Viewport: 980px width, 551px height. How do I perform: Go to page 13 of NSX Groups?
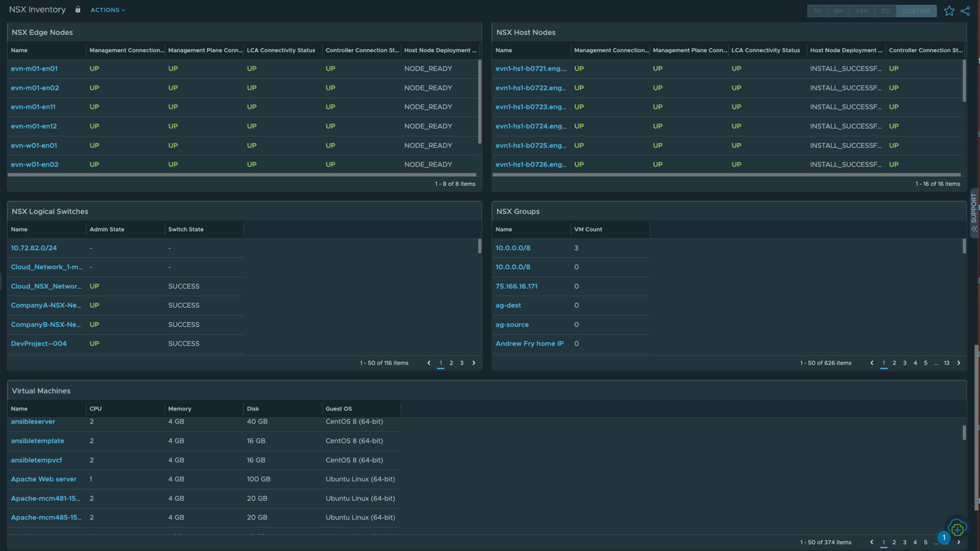click(x=946, y=363)
